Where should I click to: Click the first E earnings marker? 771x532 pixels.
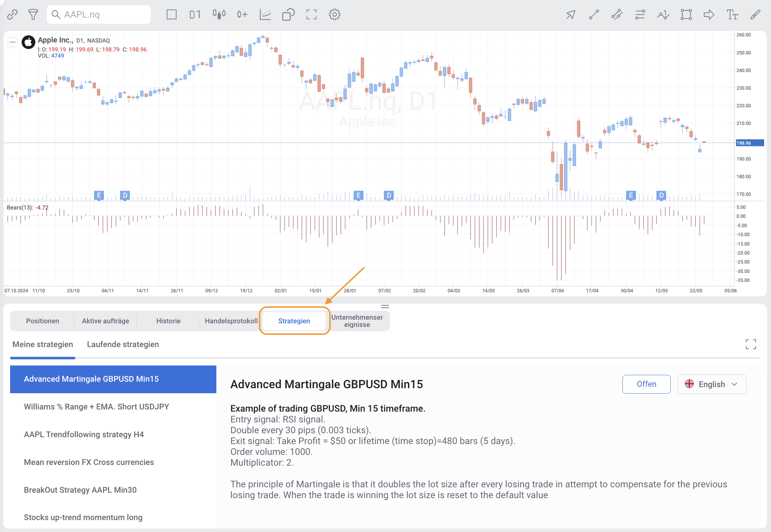click(x=99, y=195)
